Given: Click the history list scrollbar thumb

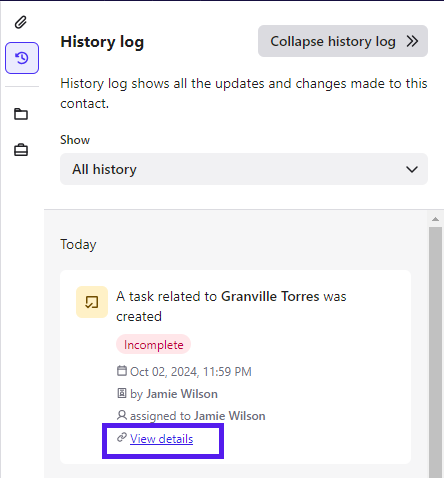Looking at the screenshot, I should 435,352.
